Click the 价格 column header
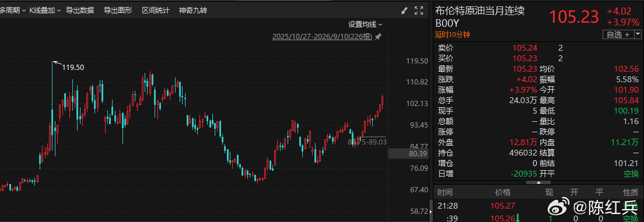The width and height of the screenshot is (644, 222). click(503, 192)
